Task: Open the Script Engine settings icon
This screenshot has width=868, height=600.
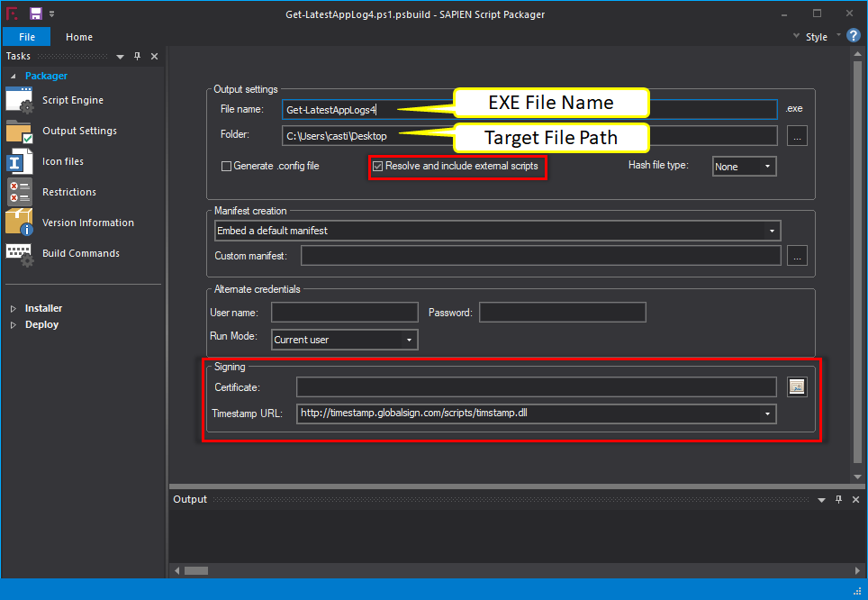Action: 20,100
